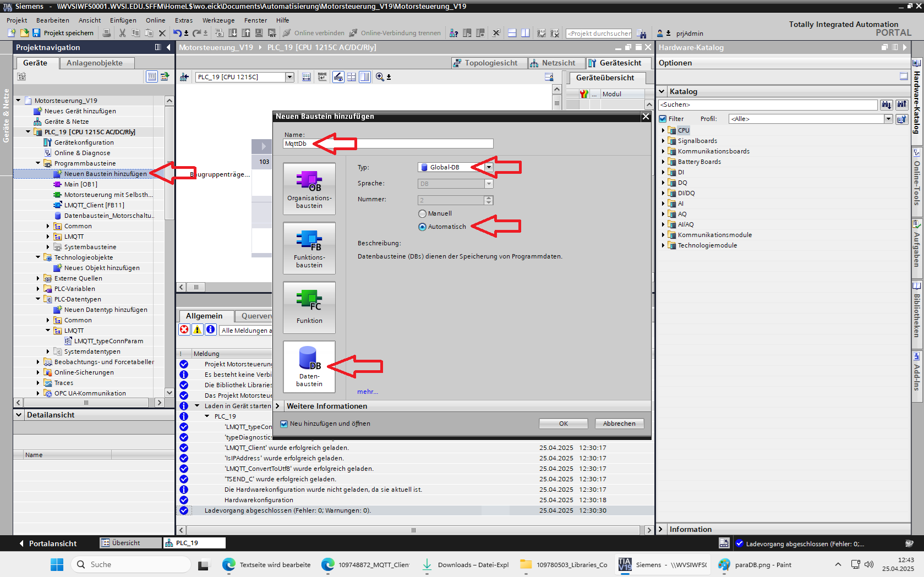924x577 pixels.
Task: Expand the Information section in Hardware-Katalog
Action: click(x=661, y=529)
